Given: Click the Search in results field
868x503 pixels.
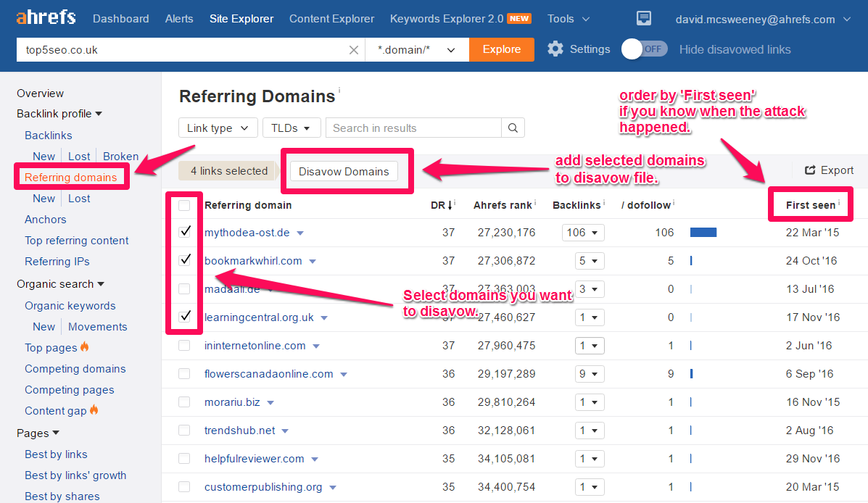Looking at the screenshot, I should 413,128.
